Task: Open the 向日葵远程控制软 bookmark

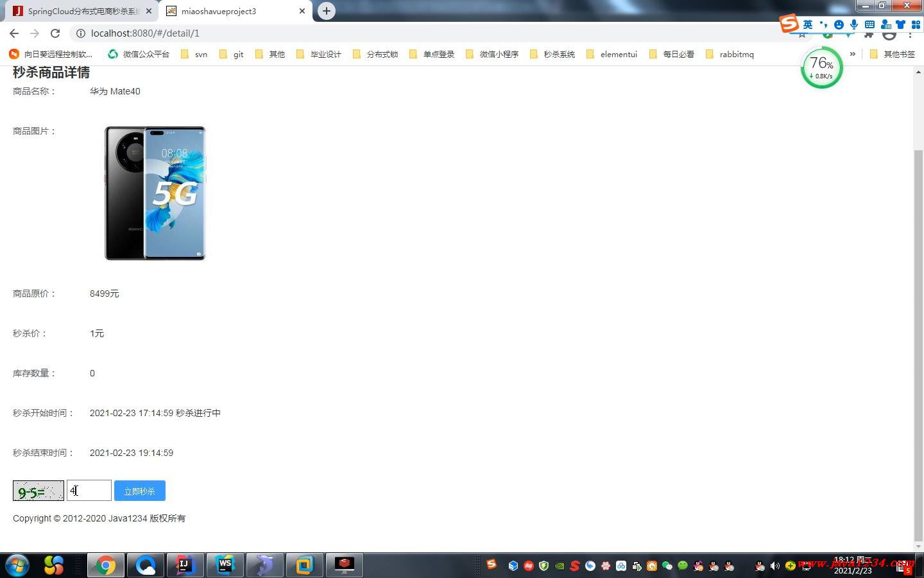Action: tap(51, 55)
